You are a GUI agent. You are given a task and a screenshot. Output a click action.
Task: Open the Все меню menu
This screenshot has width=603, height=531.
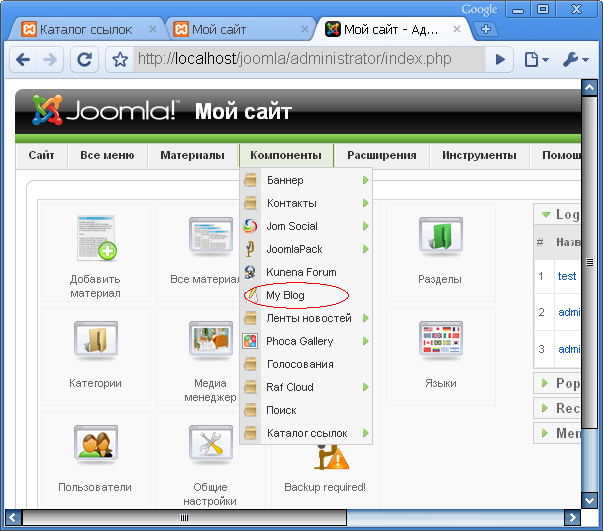click(x=107, y=155)
